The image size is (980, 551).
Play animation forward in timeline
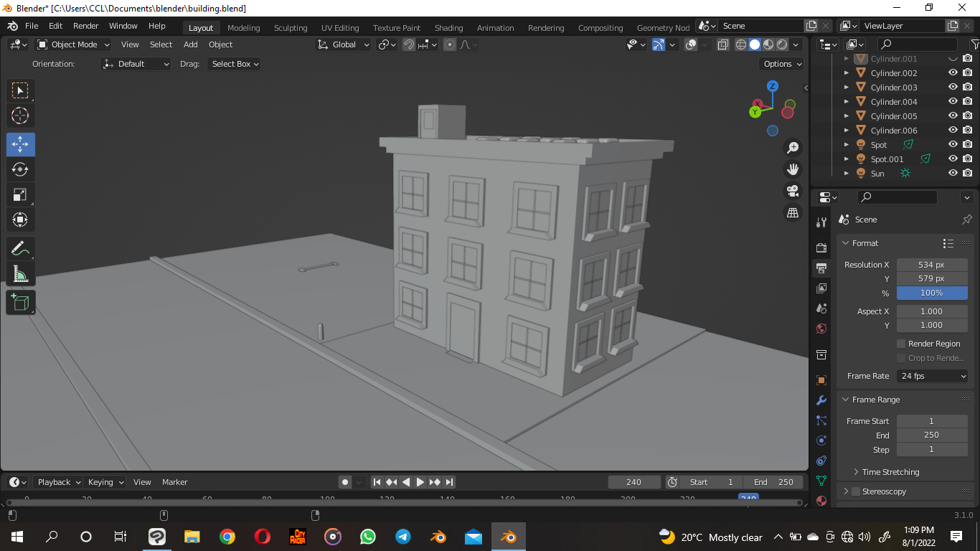pos(420,482)
